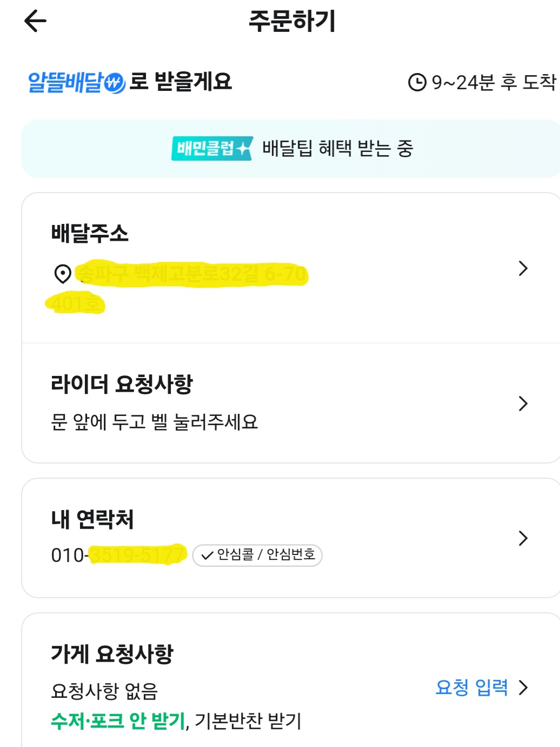560x747 pixels.
Task: Tap the blue won-coin icon beside 알뜰배달
Action: point(115,83)
